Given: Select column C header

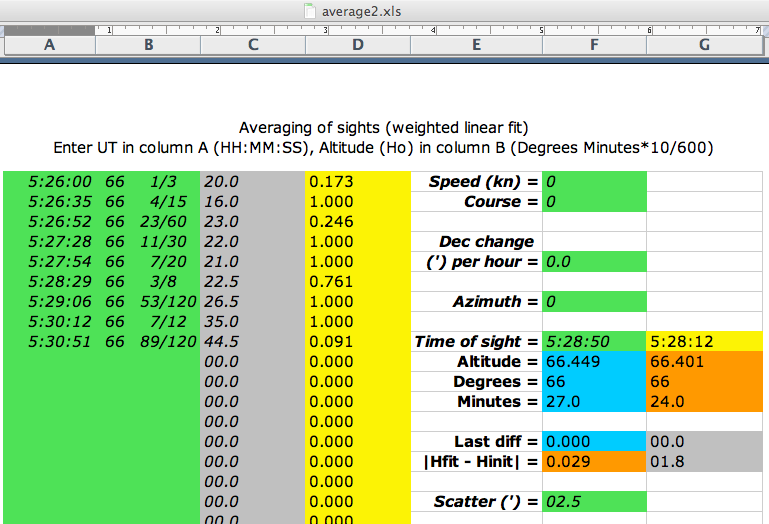Looking at the screenshot, I should click(x=253, y=45).
